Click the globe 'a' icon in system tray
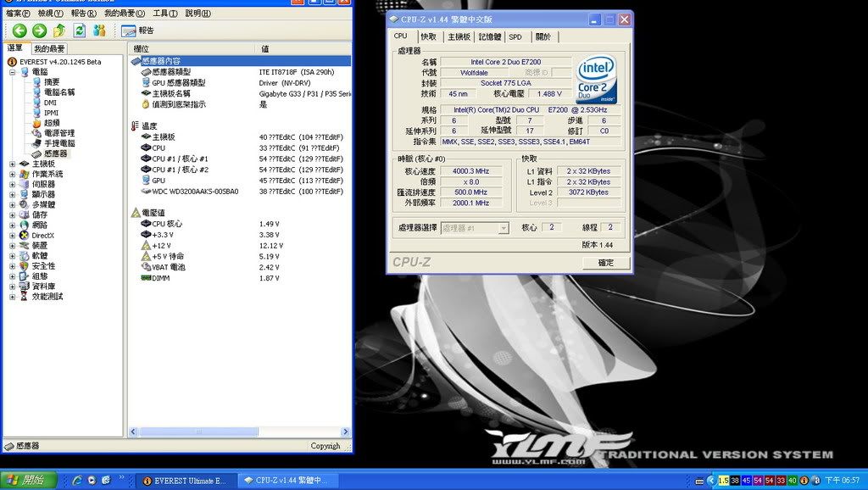The height and width of the screenshot is (490, 868). point(815,481)
